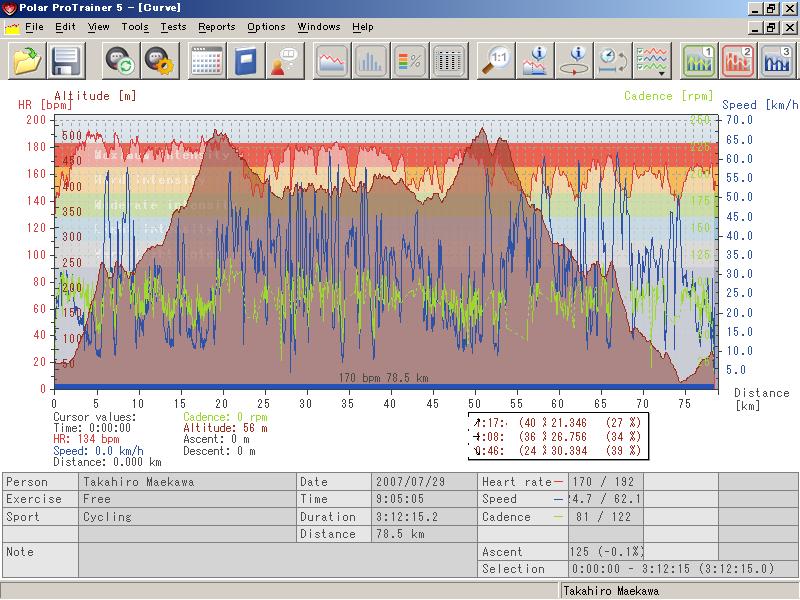Open the Tools menu

coord(135,27)
